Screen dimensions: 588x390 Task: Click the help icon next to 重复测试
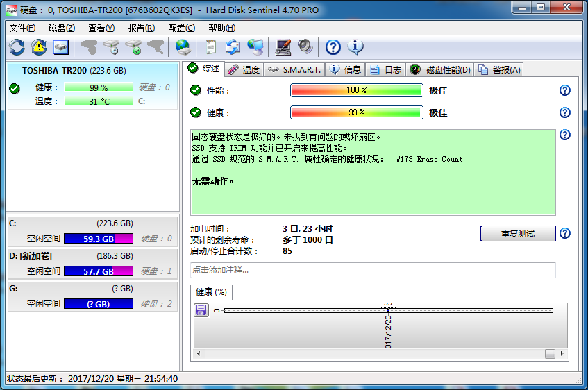point(565,233)
